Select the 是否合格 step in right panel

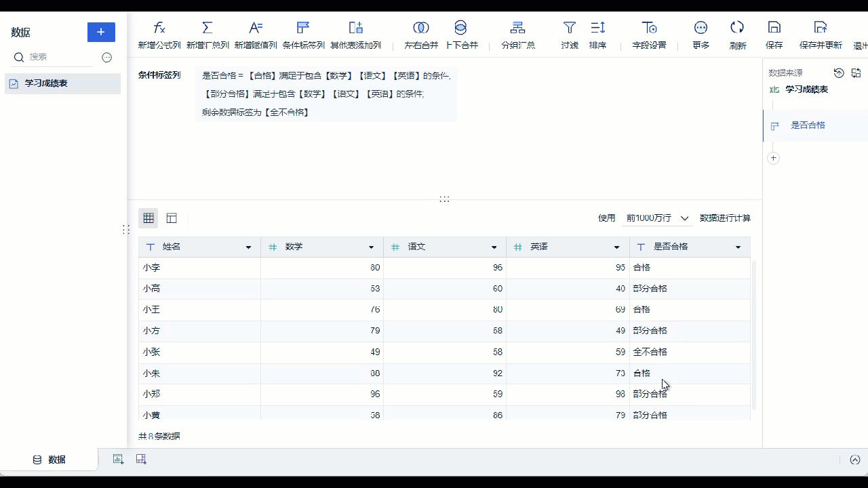tap(808, 125)
